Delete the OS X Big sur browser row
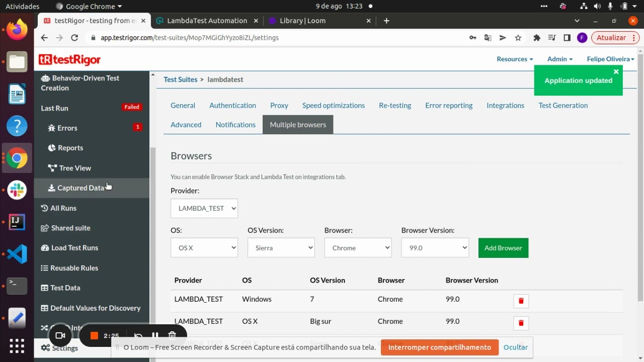 tap(521, 323)
